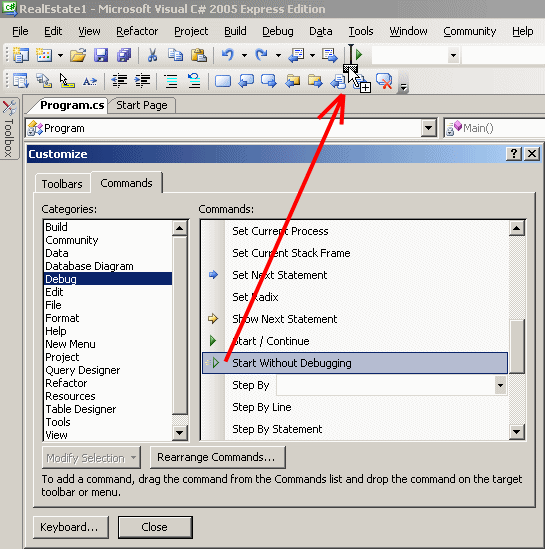Viewport: 545px width, 549px height.
Task: Select the Build category
Action: pyautogui.click(x=108, y=227)
